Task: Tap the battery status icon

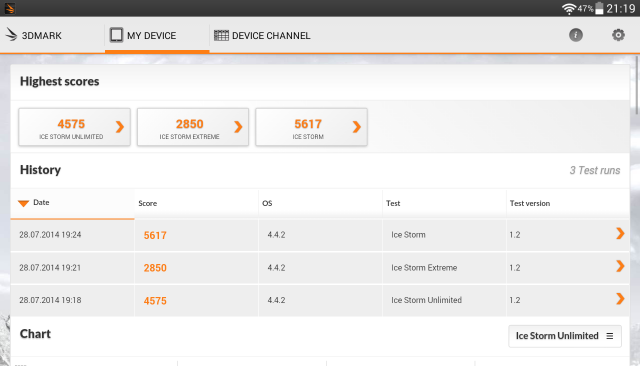Action: pos(599,8)
